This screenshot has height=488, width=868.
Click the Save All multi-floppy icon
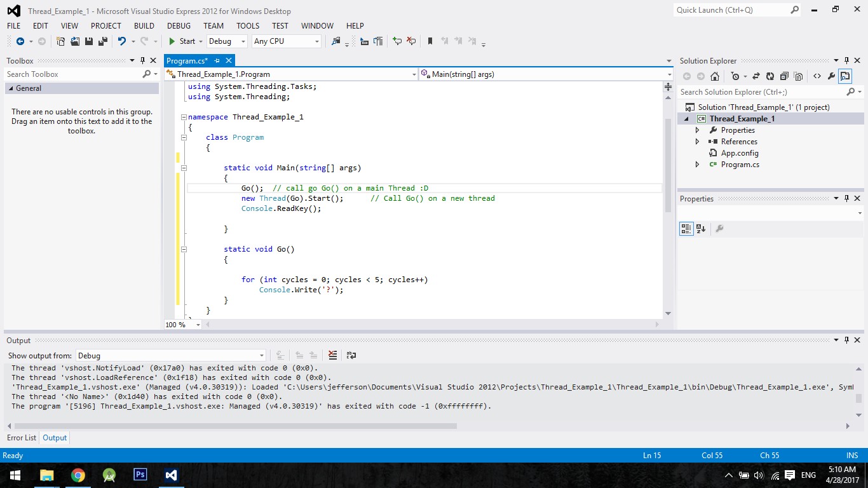tap(102, 41)
